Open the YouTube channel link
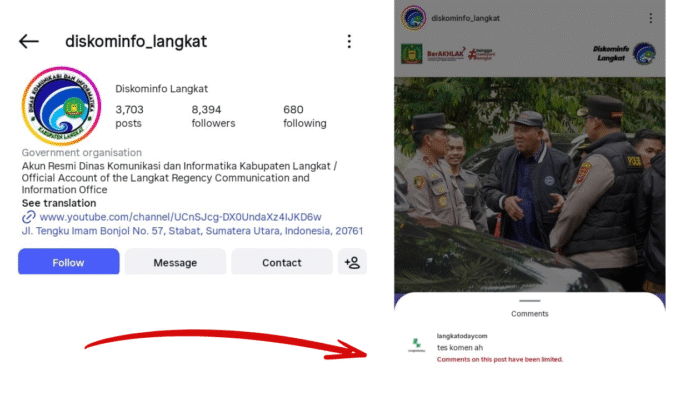This screenshot has width=700, height=400. (180, 217)
